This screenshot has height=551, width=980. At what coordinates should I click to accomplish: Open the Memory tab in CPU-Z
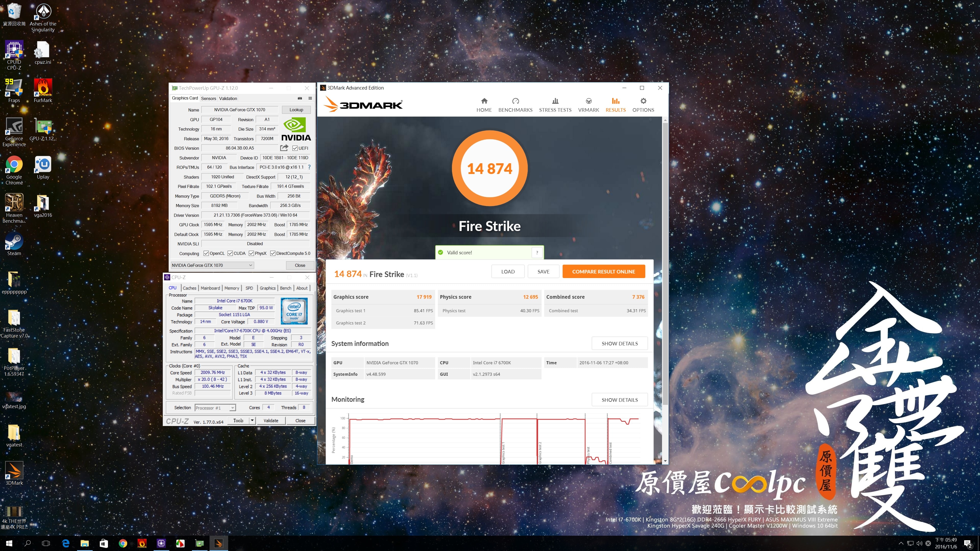[232, 288]
